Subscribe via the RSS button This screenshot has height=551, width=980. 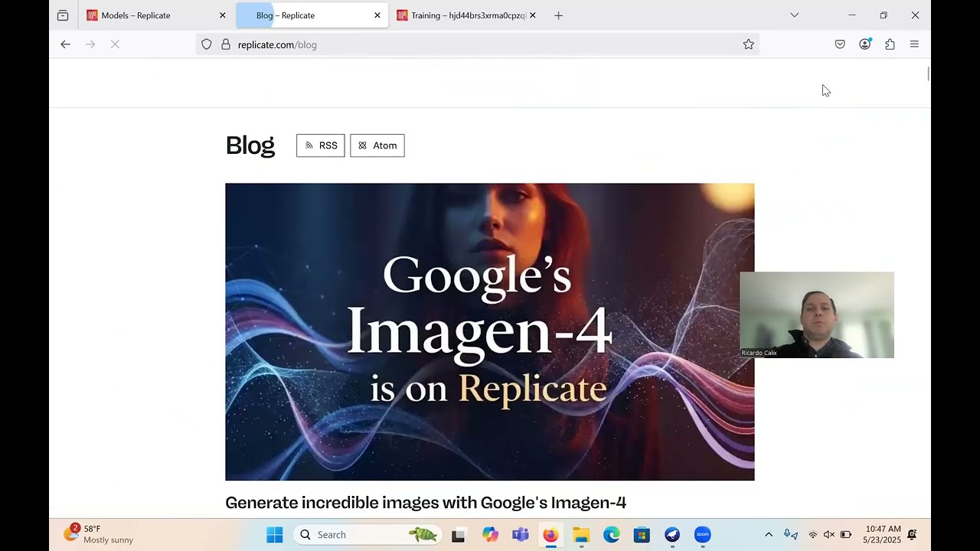(x=321, y=145)
